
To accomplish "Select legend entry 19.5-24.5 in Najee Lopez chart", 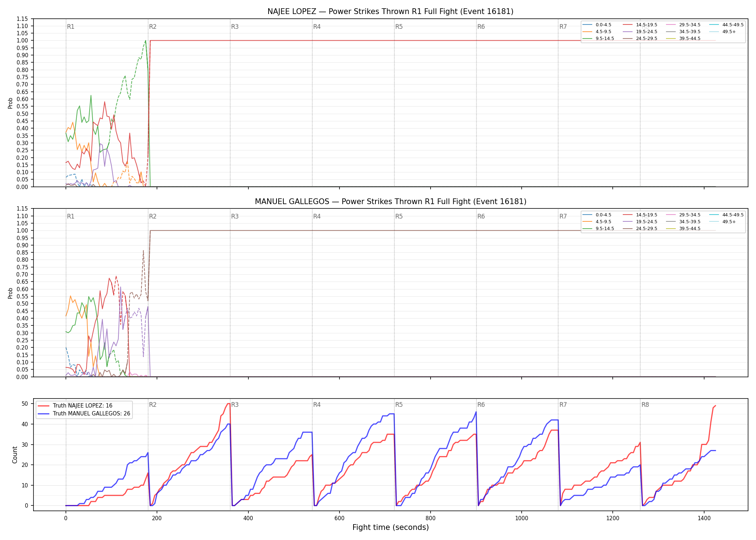I will pos(640,32).
